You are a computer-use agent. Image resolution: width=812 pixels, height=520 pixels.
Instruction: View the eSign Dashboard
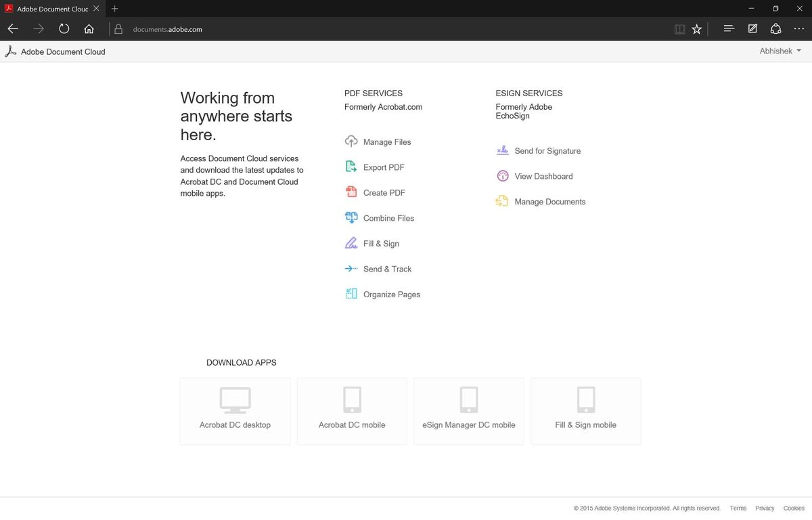[543, 175]
